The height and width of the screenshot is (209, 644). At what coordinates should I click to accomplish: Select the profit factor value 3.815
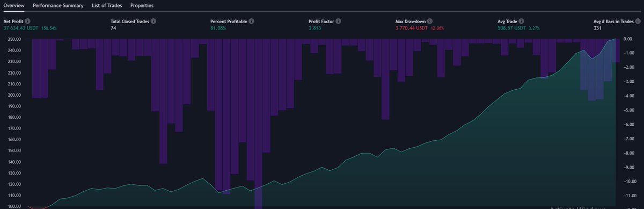click(x=314, y=27)
